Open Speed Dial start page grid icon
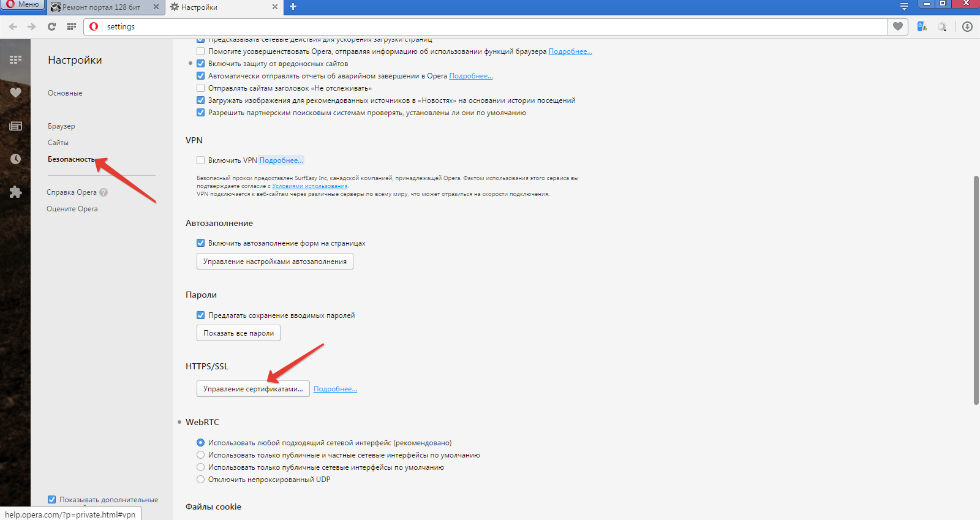Viewport: 980px width, 520px height. tap(71, 26)
